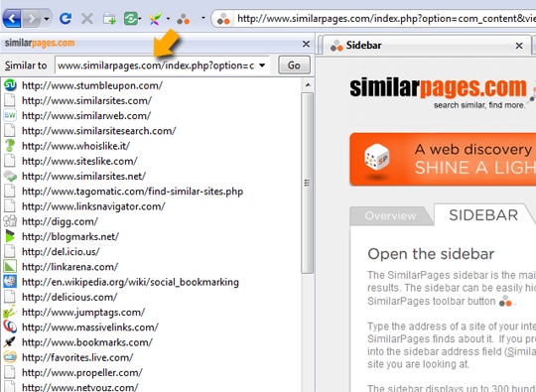
Task: Select http://www.propeller.com/ entry
Action: pos(82,372)
